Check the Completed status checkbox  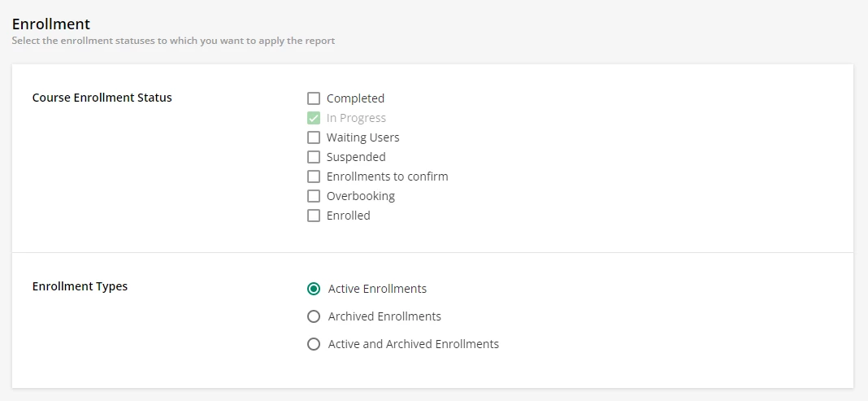[314, 98]
